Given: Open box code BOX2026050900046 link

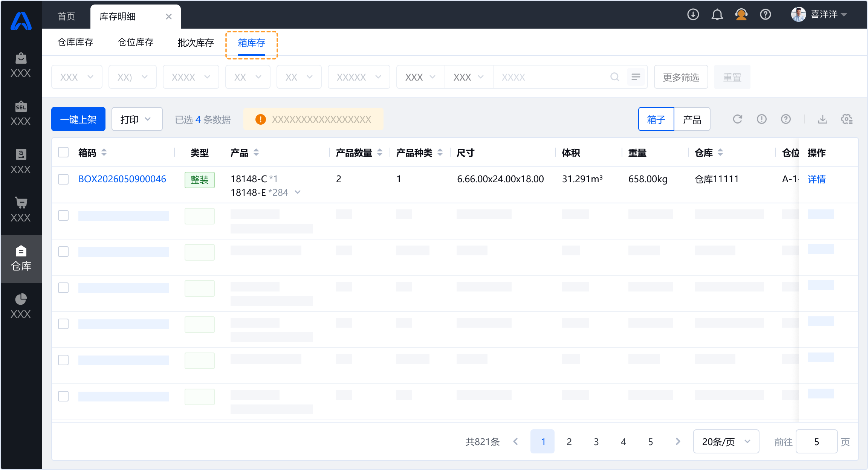Looking at the screenshot, I should 122,179.
